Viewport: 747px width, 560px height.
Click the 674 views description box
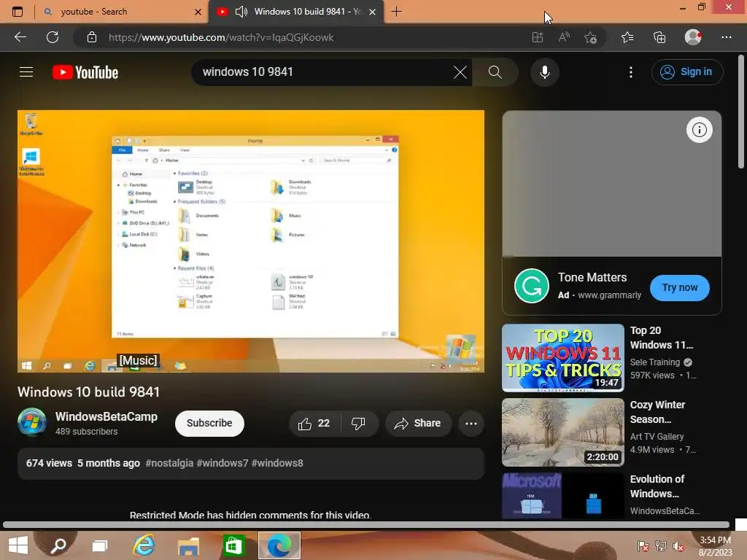(251, 463)
